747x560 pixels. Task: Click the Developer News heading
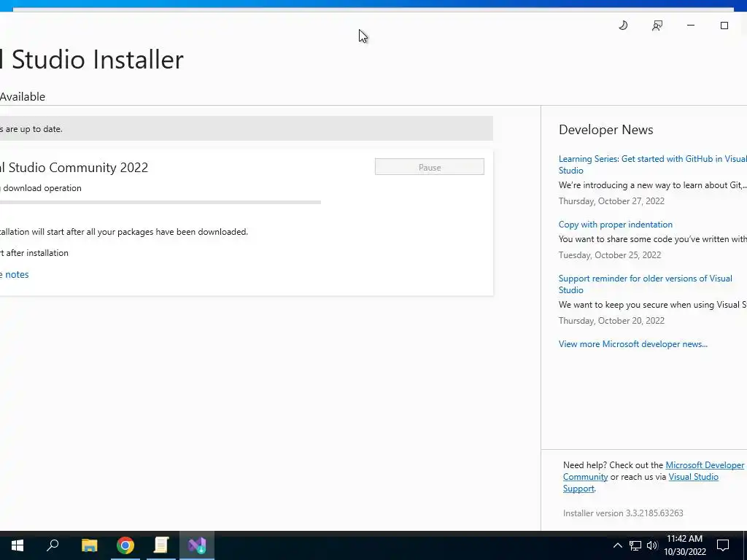[x=605, y=130]
